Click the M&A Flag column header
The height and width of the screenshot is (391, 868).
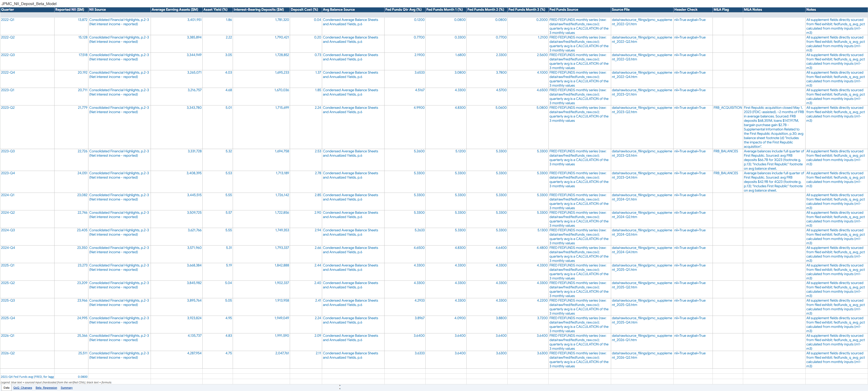pos(728,10)
